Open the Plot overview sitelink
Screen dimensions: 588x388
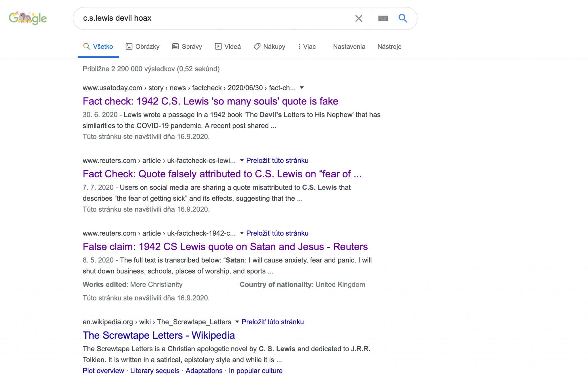(x=103, y=371)
